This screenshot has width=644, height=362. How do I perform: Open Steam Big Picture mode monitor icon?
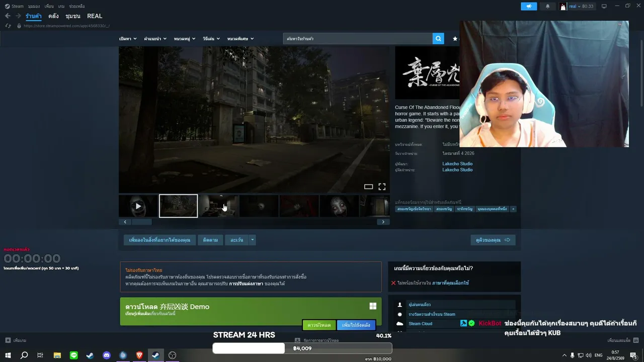604,6
